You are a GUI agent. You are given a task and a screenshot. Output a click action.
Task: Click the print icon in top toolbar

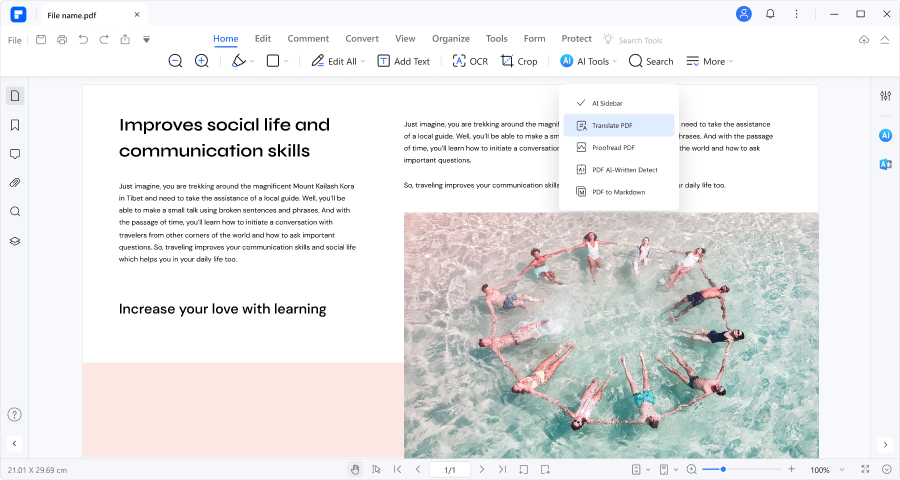62,39
